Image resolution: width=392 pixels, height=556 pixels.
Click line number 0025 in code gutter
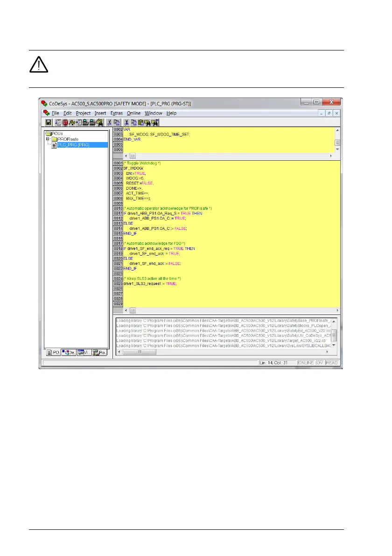click(118, 284)
